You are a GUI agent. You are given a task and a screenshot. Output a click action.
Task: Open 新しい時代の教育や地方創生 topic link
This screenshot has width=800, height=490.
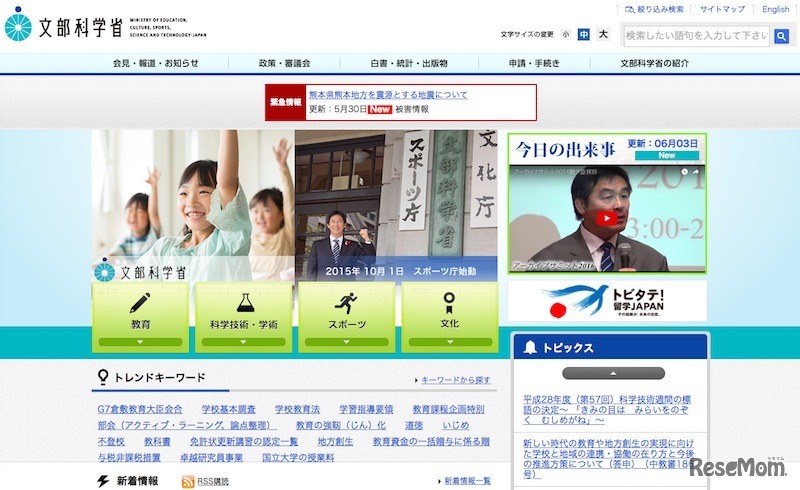coord(609,458)
